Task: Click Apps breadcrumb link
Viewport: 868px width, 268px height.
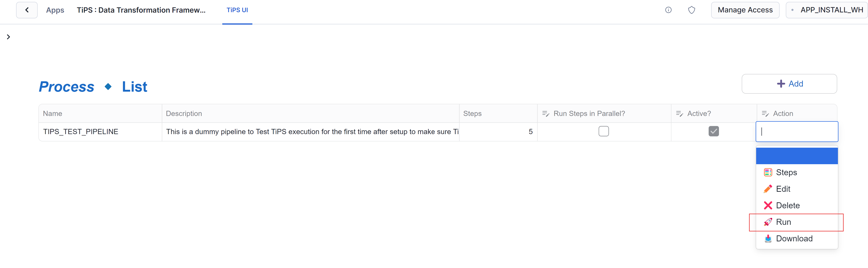Action: (55, 9)
